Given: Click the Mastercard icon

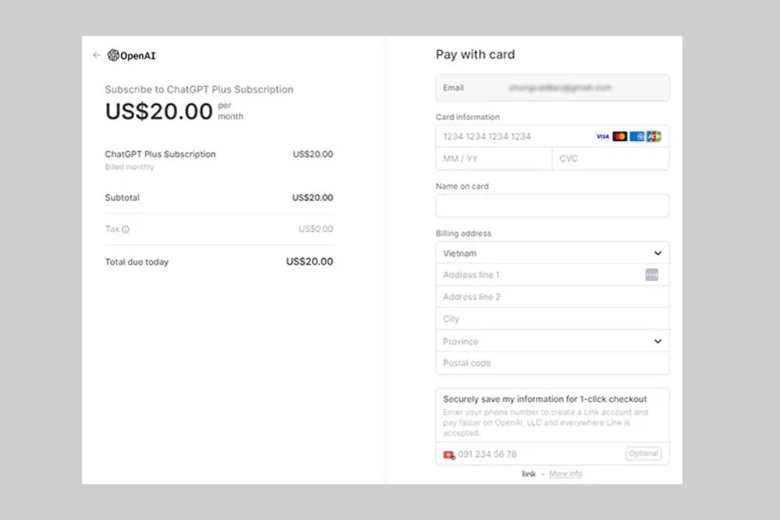Looking at the screenshot, I should click(x=620, y=136).
